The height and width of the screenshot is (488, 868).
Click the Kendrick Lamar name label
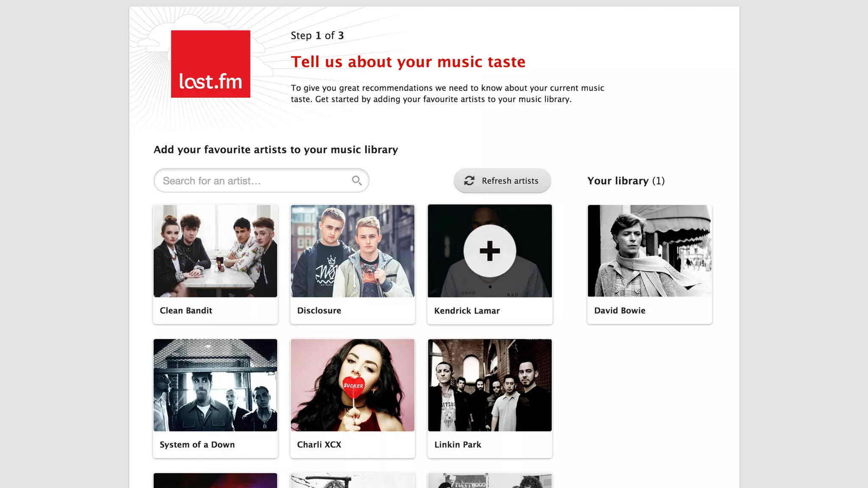(x=467, y=311)
